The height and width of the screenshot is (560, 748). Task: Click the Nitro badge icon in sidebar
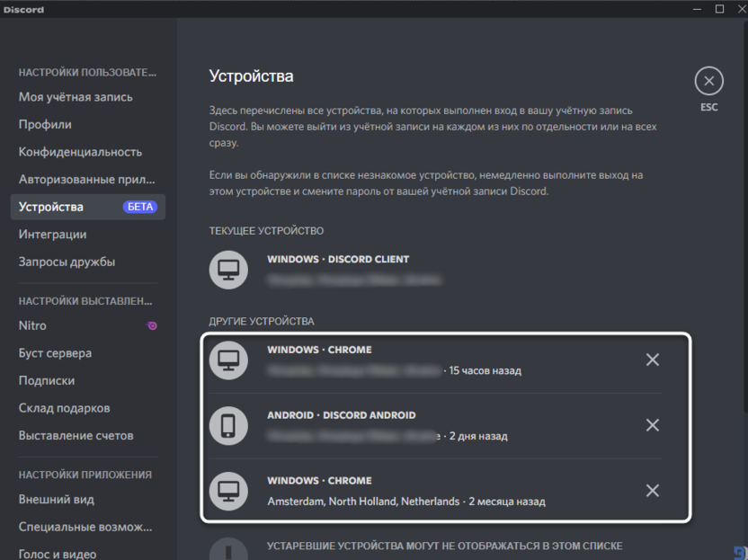click(152, 325)
